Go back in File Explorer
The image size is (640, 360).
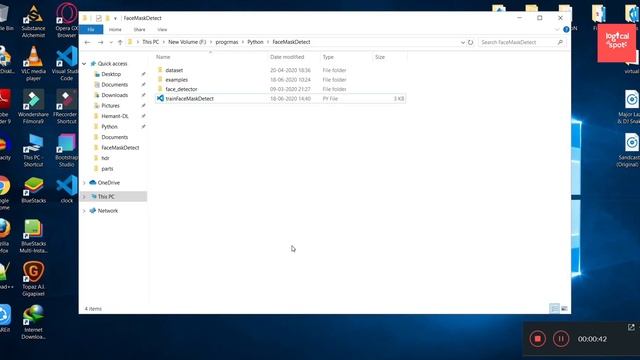coord(87,42)
